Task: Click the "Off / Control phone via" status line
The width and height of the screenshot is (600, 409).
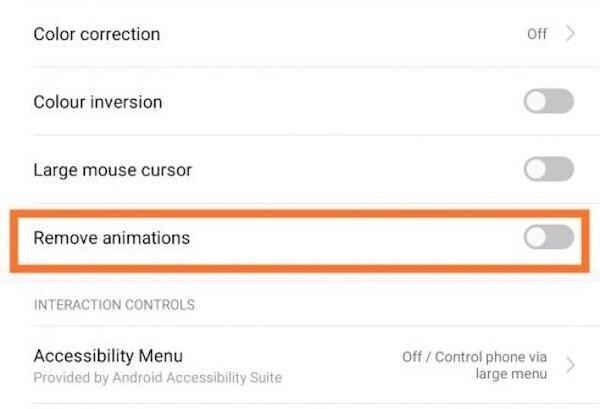Action: pos(474,356)
